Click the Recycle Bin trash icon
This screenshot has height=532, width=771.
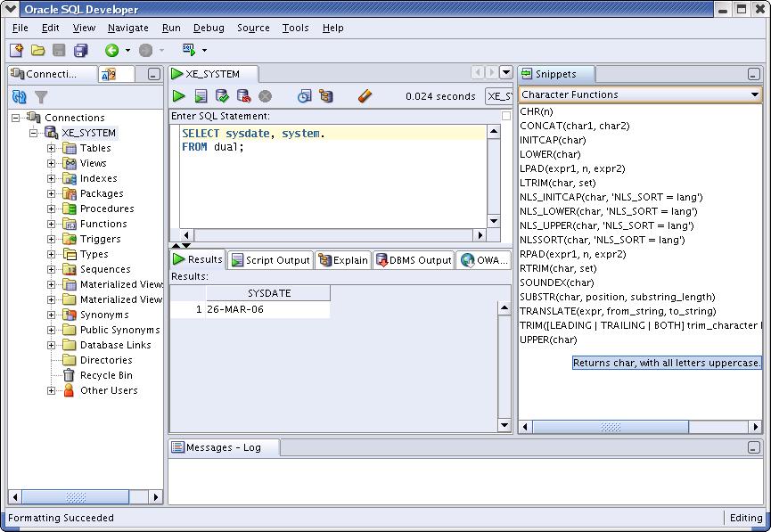point(70,376)
